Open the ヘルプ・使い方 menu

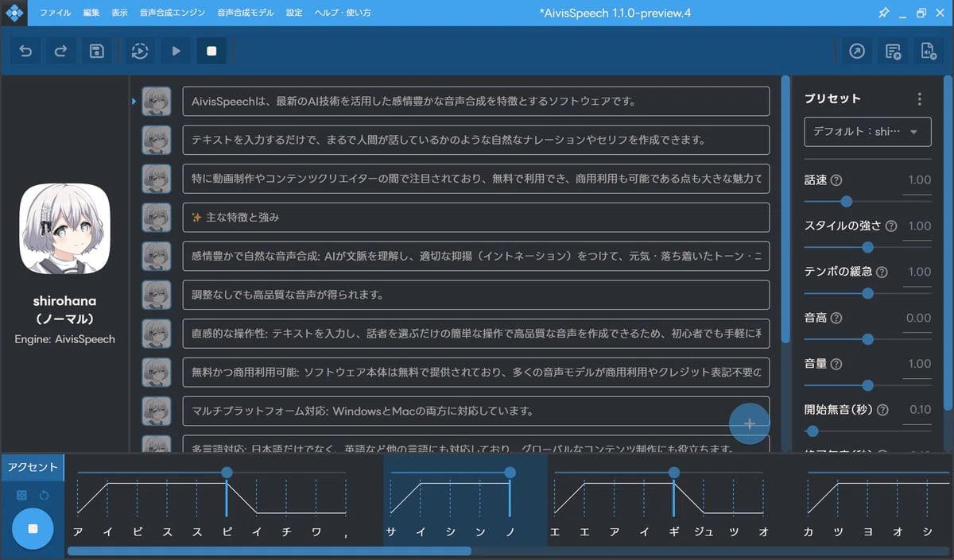point(342,13)
